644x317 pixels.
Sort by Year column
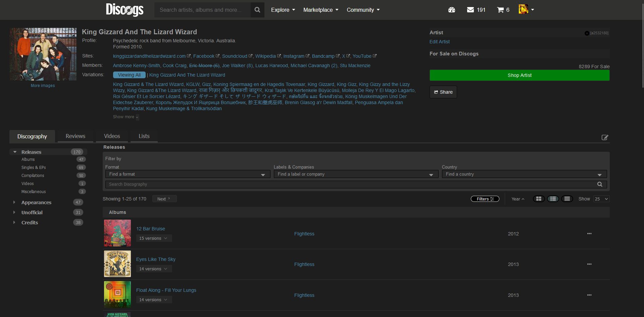tap(518, 199)
